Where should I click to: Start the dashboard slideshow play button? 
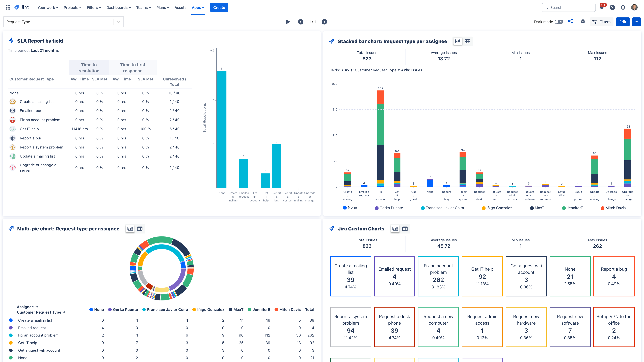pos(288,22)
